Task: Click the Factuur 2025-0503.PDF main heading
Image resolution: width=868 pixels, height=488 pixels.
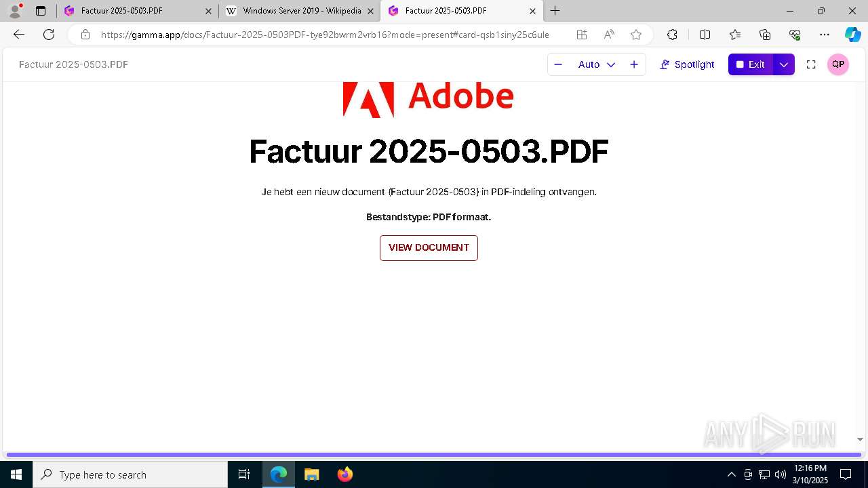Action: 429,151
